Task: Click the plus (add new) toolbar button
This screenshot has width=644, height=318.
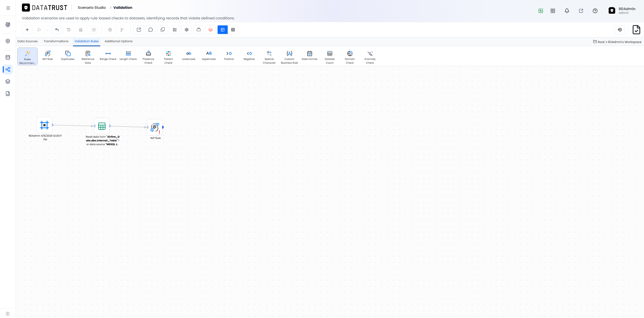Action: (x=27, y=30)
